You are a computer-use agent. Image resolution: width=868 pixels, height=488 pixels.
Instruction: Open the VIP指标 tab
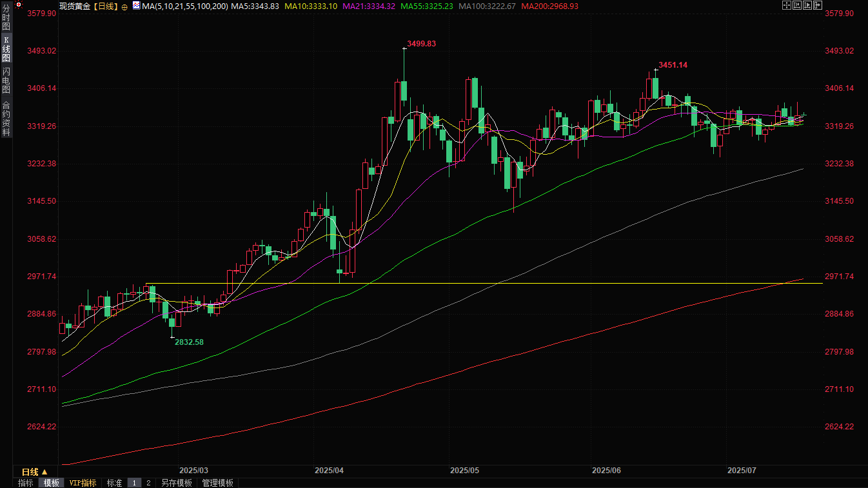click(x=83, y=483)
